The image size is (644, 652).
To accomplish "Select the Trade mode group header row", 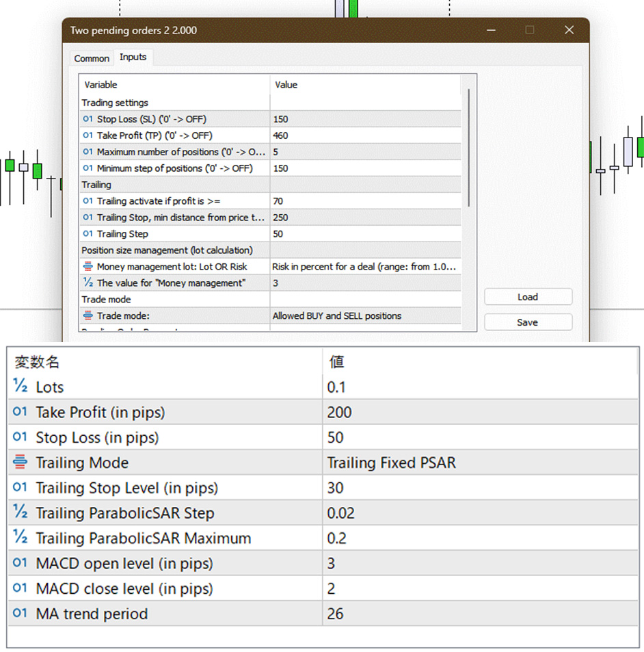I will pos(271,300).
